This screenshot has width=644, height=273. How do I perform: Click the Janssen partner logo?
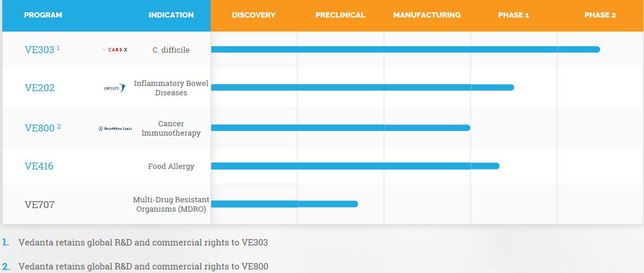point(114,88)
